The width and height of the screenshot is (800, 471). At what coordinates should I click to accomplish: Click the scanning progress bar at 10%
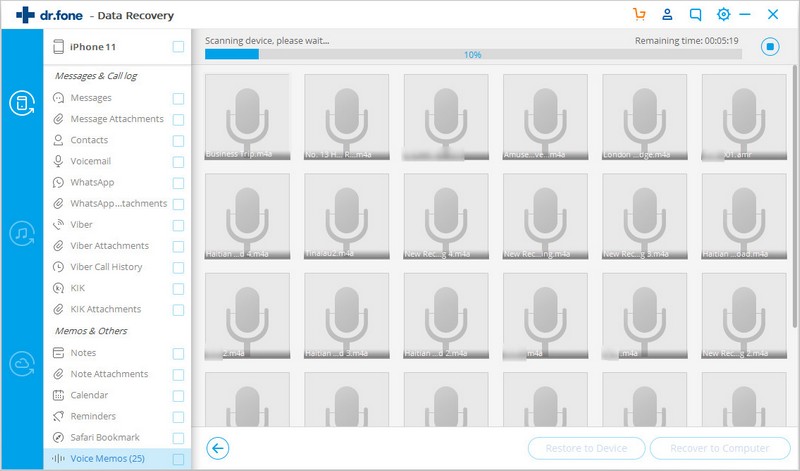coord(473,55)
